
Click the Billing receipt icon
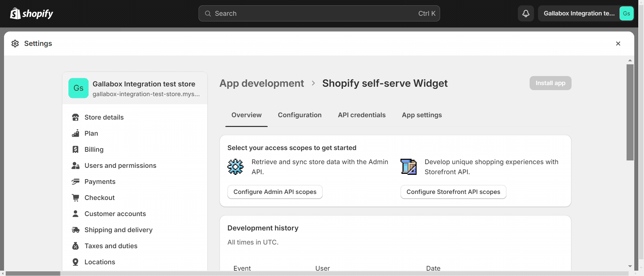click(x=75, y=149)
